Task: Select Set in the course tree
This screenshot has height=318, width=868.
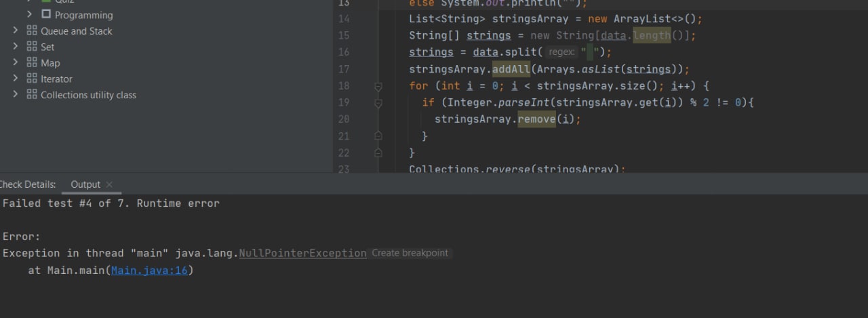Action: (47, 47)
